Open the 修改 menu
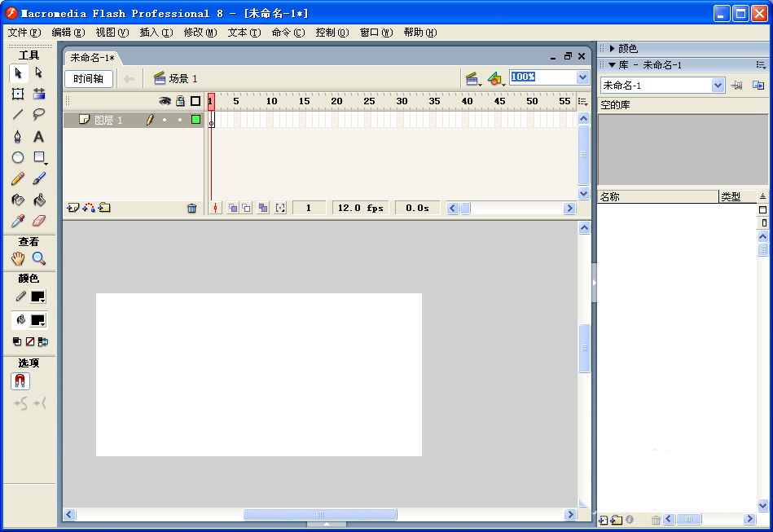Screen dimensions: 773x532 [200, 33]
